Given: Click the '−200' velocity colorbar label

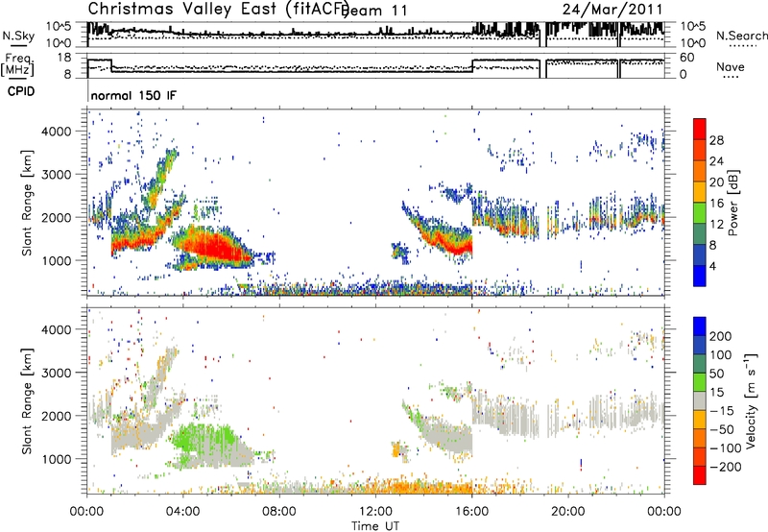Looking at the screenshot, I should pos(726,467).
